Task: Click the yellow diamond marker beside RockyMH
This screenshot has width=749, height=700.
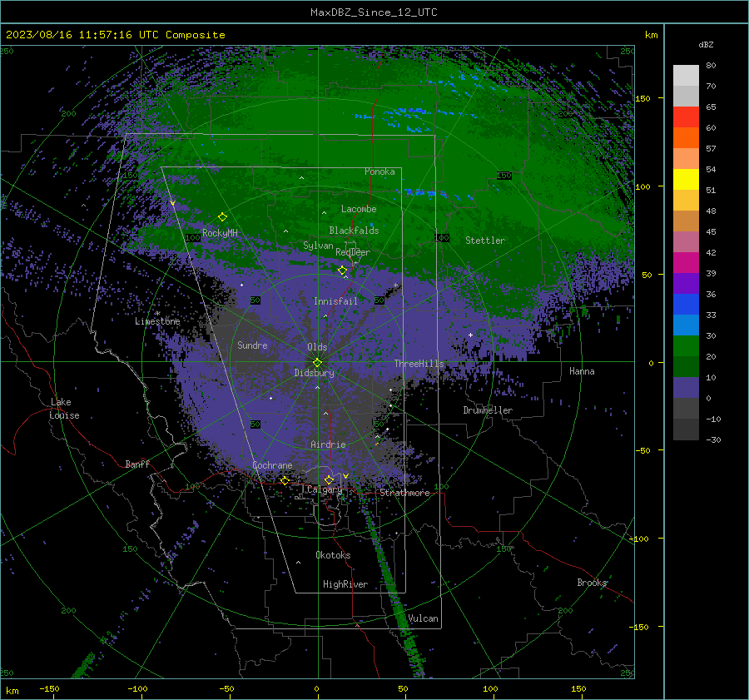Action: tap(222, 217)
